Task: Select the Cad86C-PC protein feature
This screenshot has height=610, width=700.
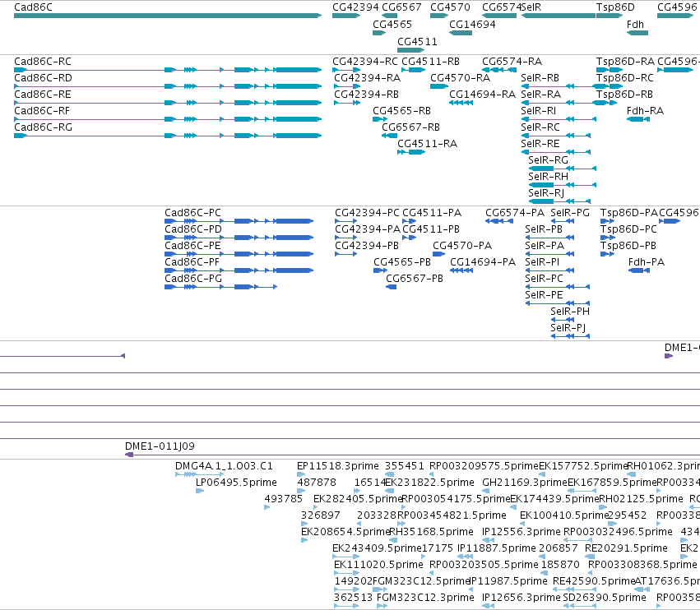Action: (239, 221)
